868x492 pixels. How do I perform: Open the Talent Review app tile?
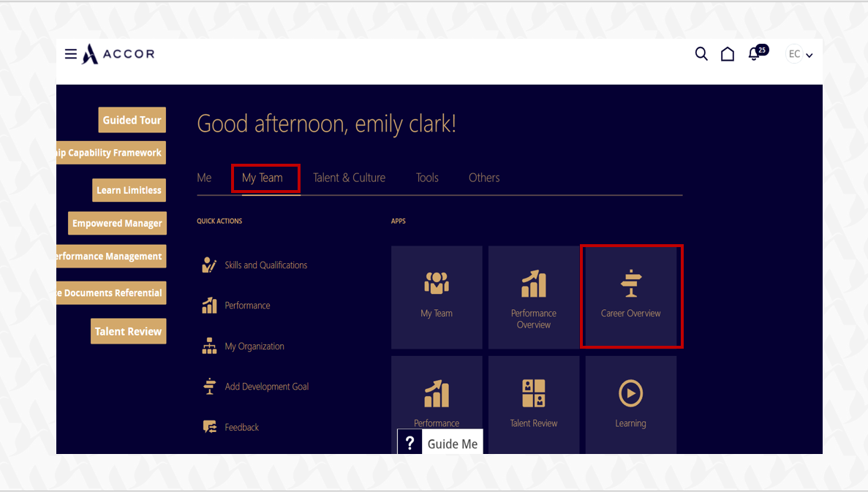point(534,404)
